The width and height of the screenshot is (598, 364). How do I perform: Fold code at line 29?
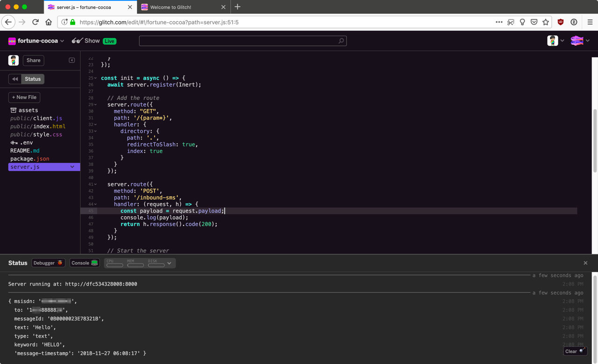click(96, 105)
